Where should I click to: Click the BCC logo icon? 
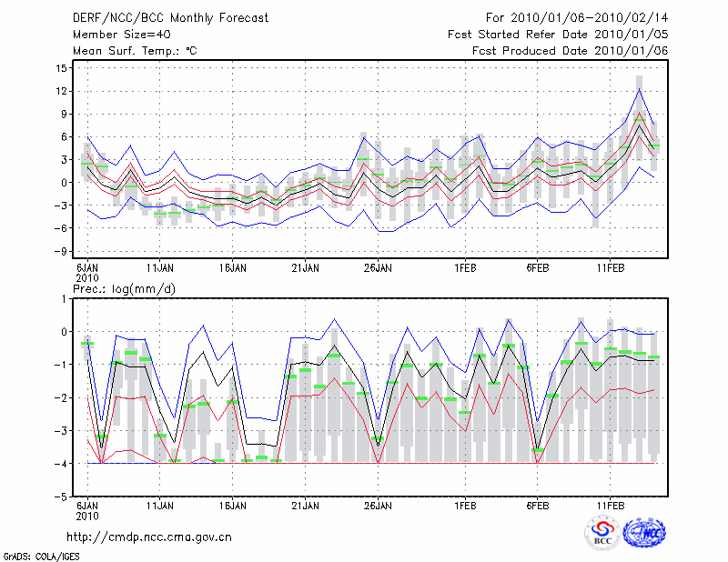(x=602, y=534)
